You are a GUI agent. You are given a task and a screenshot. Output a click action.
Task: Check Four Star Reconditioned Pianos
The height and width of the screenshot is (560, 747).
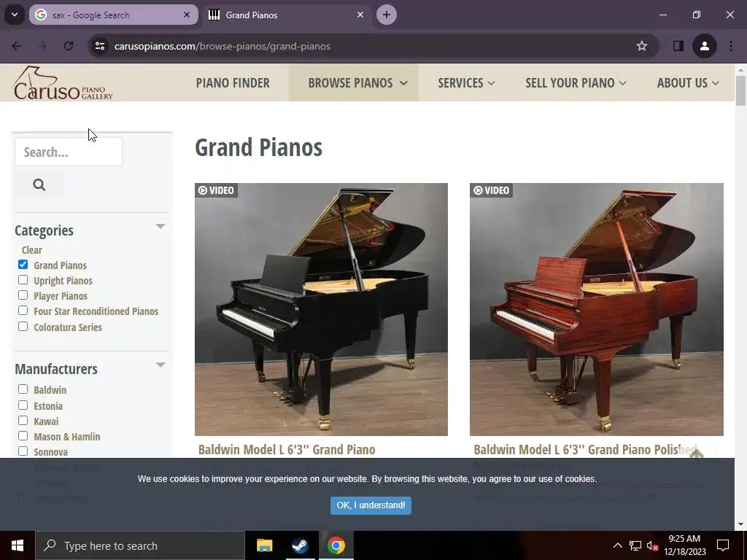(x=23, y=310)
